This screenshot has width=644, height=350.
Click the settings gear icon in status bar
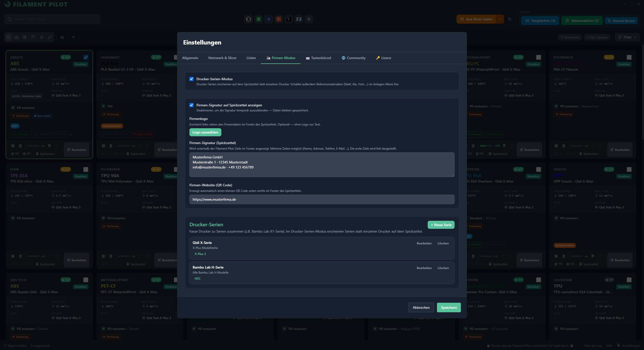coord(618,345)
